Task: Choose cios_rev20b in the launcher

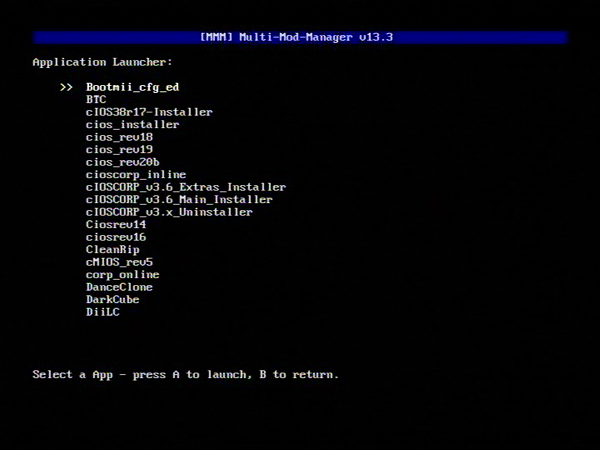Action: click(123, 162)
